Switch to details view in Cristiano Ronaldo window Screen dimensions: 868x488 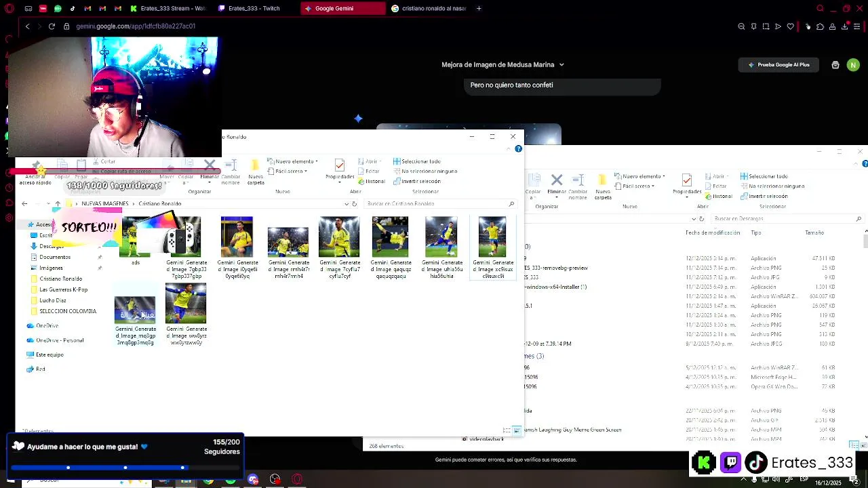507,430
